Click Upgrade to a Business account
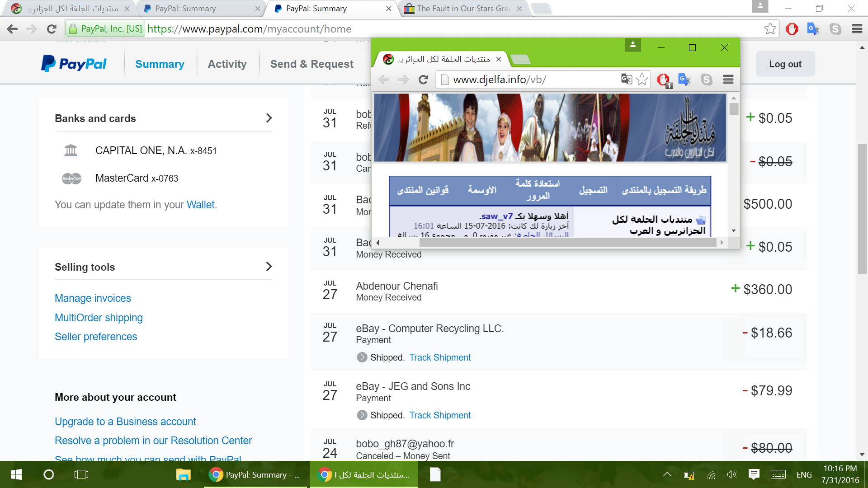868x488 pixels. [125, 422]
